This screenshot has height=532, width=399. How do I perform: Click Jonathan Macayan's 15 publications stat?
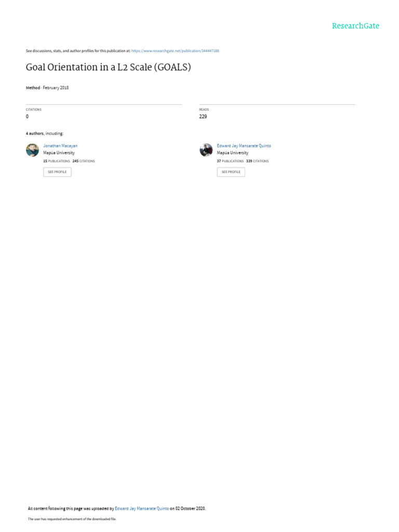click(56, 161)
